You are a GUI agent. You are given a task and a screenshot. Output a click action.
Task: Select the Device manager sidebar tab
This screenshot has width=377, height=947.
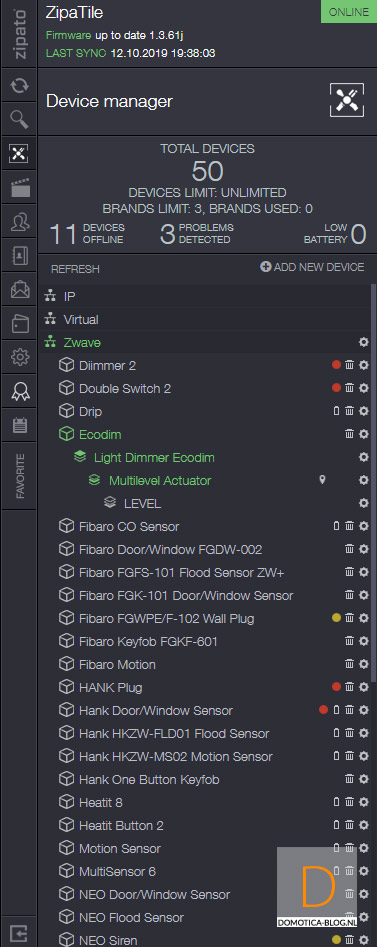(x=20, y=154)
